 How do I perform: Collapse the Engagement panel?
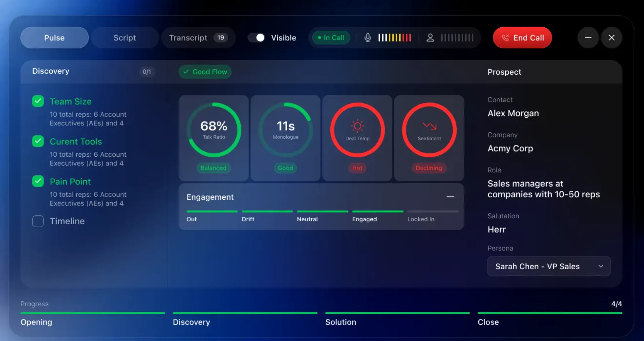(x=450, y=197)
